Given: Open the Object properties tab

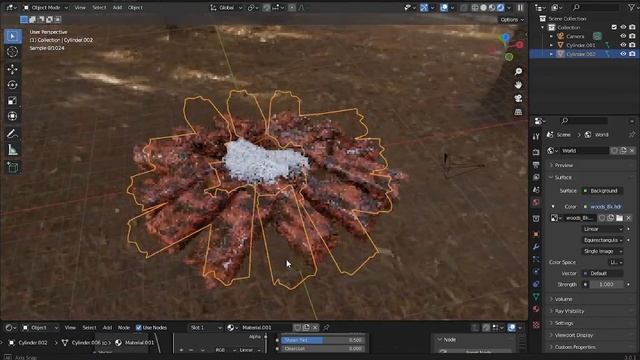Looking at the screenshot, I should point(536,234).
